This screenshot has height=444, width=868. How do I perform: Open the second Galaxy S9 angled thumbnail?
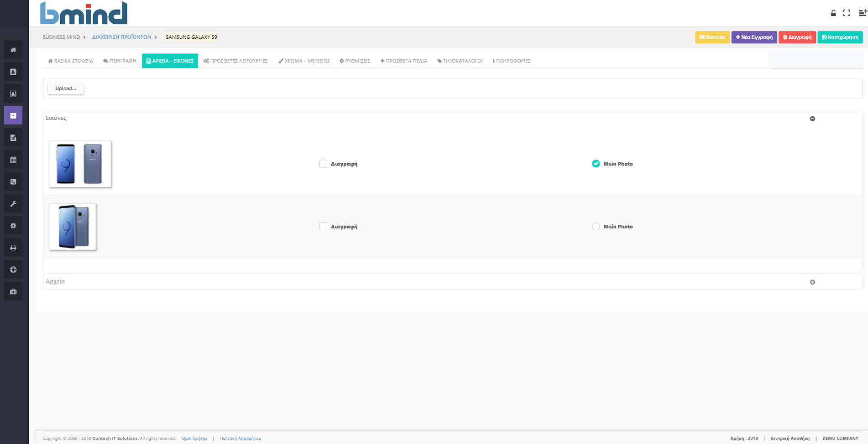point(73,227)
